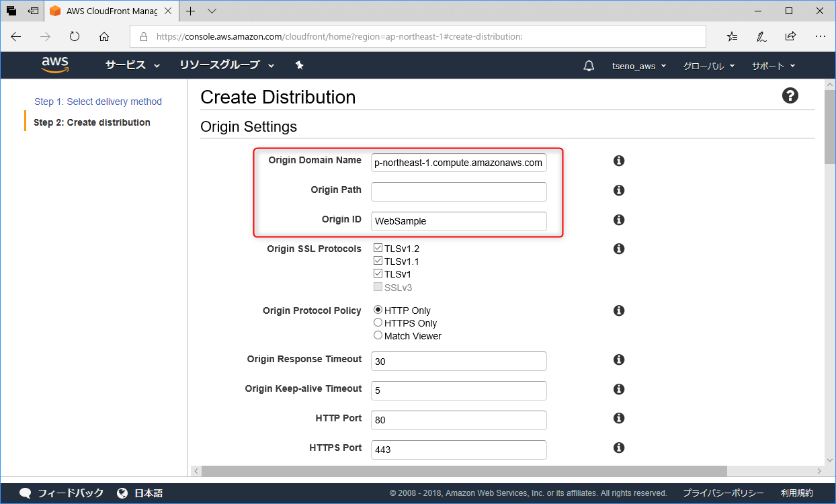Show info for Origin Protocol Policy
The width and height of the screenshot is (836, 504).
[619, 310]
